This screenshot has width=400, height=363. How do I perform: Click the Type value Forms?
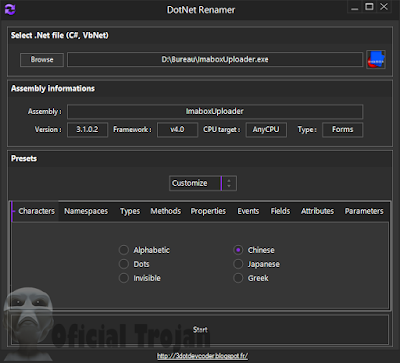[x=342, y=129]
